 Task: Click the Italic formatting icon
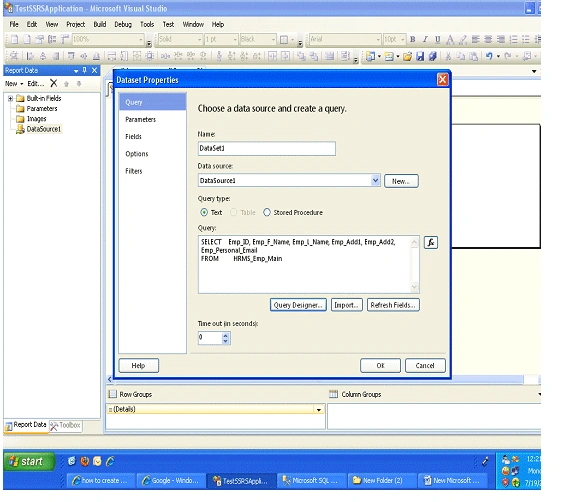(425, 39)
